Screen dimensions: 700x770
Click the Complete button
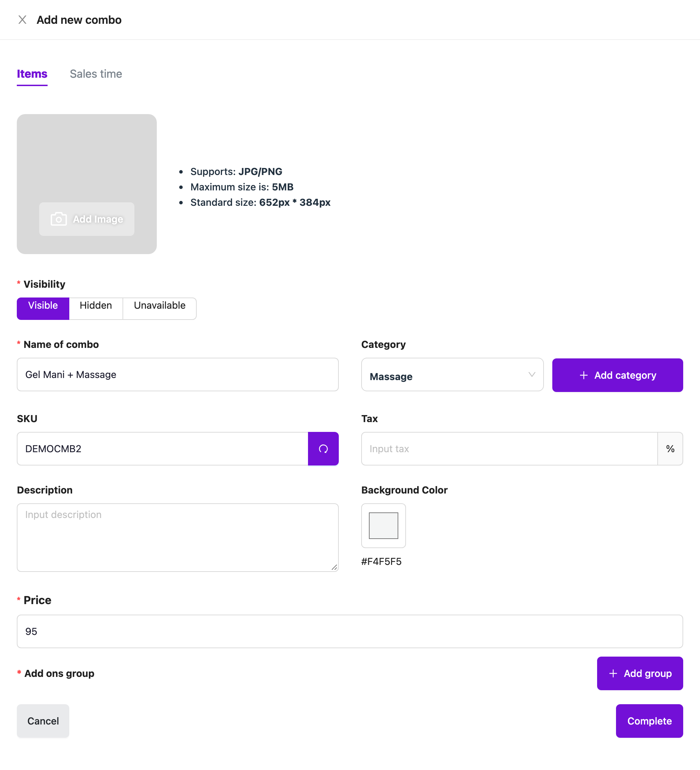coord(649,721)
